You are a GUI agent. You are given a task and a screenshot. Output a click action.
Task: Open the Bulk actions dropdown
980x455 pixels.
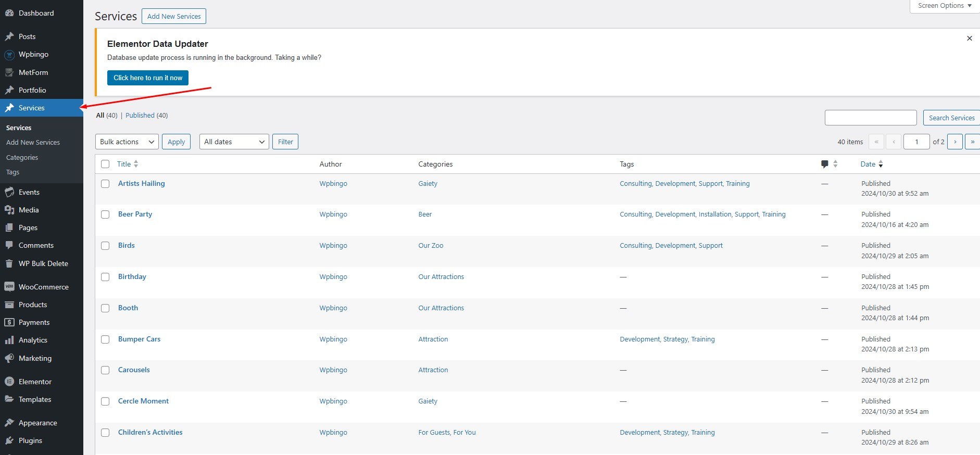click(x=127, y=142)
